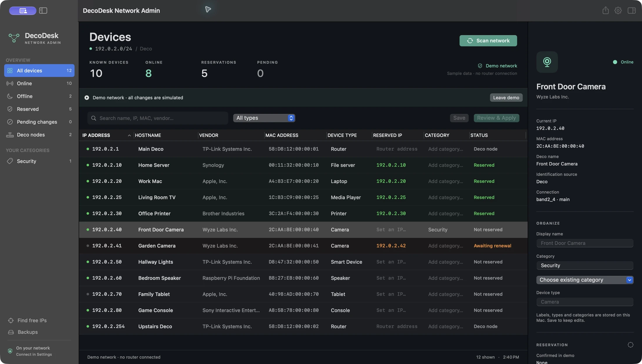This screenshot has height=364, width=642.
Task: Click the search magnifier icon
Action: (x=94, y=118)
